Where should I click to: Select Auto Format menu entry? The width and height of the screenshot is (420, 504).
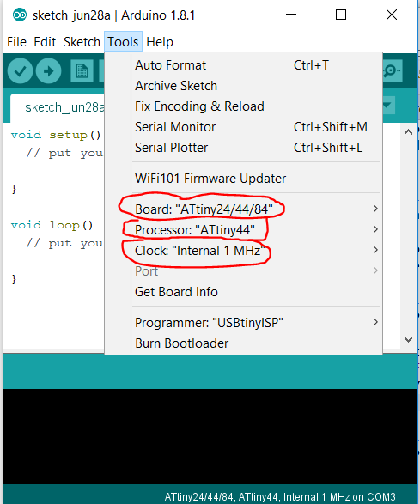click(243, 65)
